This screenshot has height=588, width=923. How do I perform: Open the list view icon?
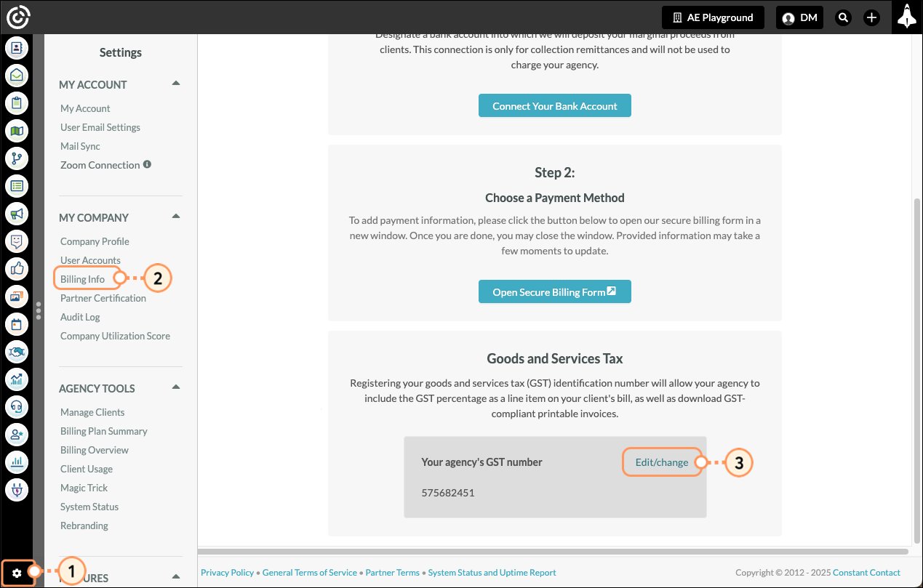pos(17,185)
